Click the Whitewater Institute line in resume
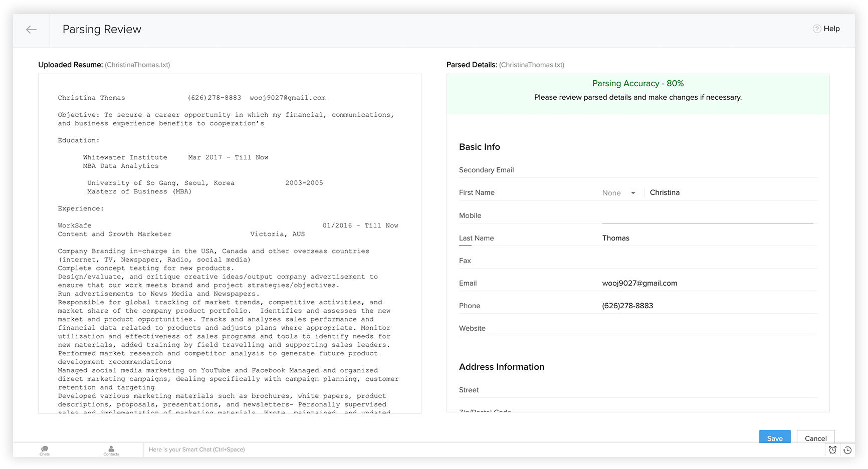 pos(125,157)
